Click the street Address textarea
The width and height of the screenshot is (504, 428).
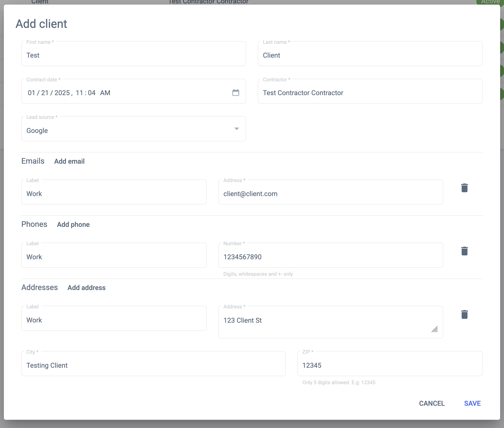click(x=325, y=321)
